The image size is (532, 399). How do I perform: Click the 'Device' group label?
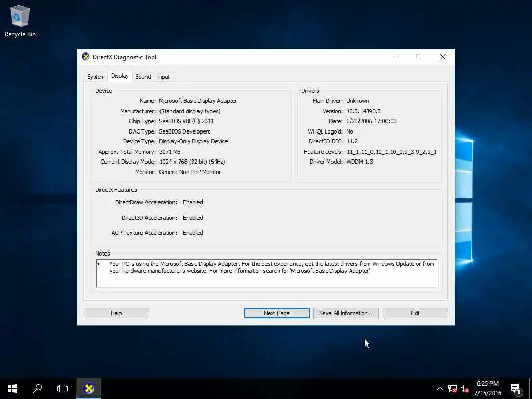tap(103, 91)
